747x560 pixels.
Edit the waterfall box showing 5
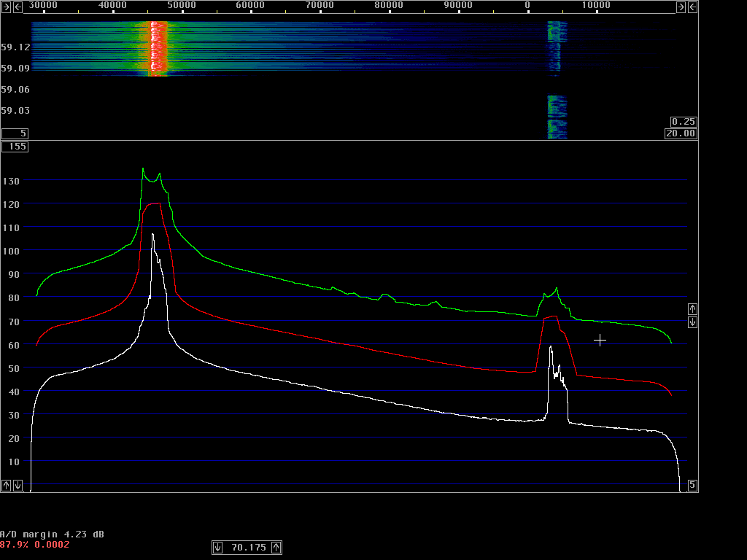pyautogui.click(x=15, y=133)
